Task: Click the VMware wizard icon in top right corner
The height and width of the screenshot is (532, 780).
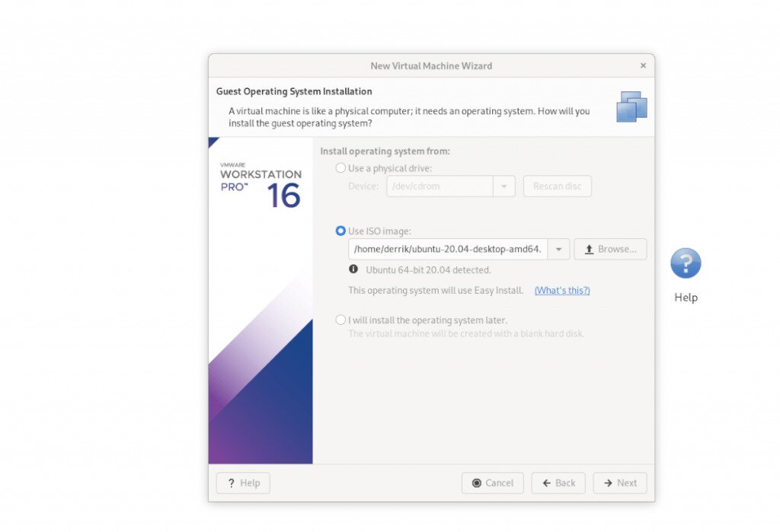Action: point(631,107)
